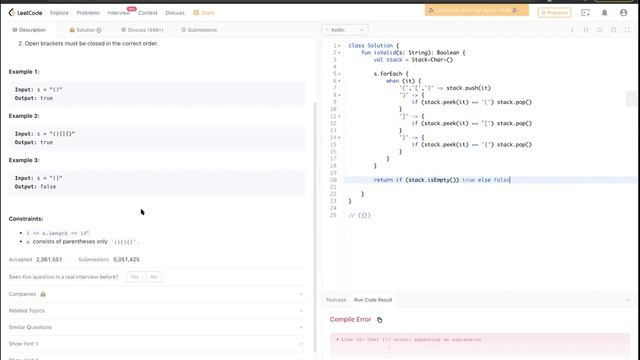Click No for seen in real interview
The width and height of the screenshot is (640, 360).
pyautogui.click(x=153, y=277)
